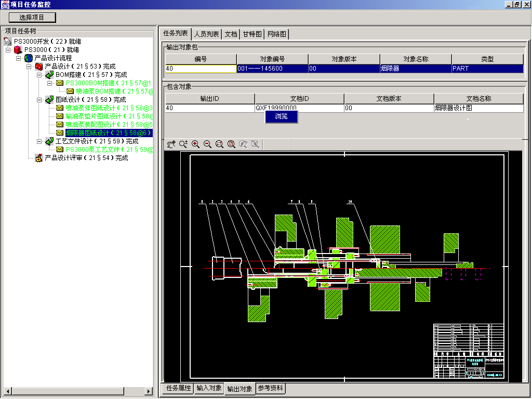Viewport: 532px width, 399px height.
Task: Show the 网络图 tab
Action: (277, 34)
